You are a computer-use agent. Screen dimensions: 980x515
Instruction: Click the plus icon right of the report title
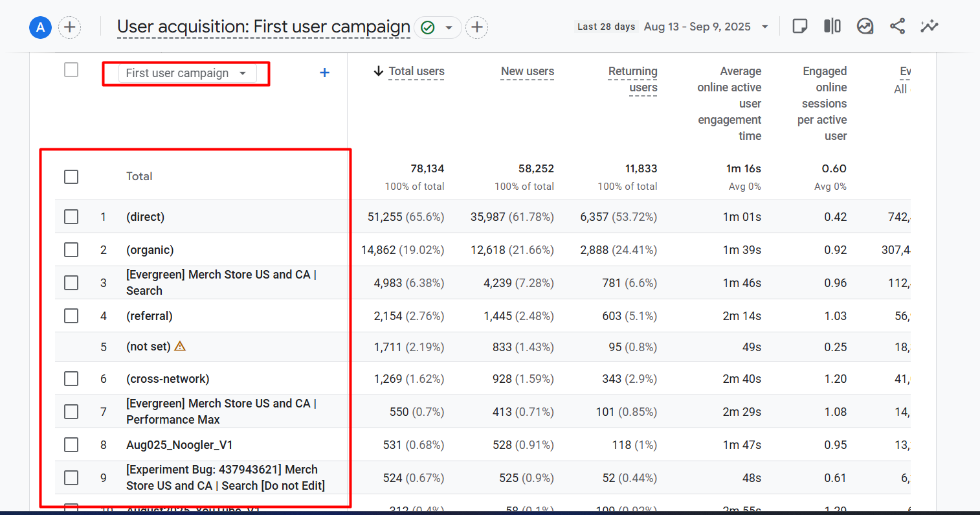[477, 27]
